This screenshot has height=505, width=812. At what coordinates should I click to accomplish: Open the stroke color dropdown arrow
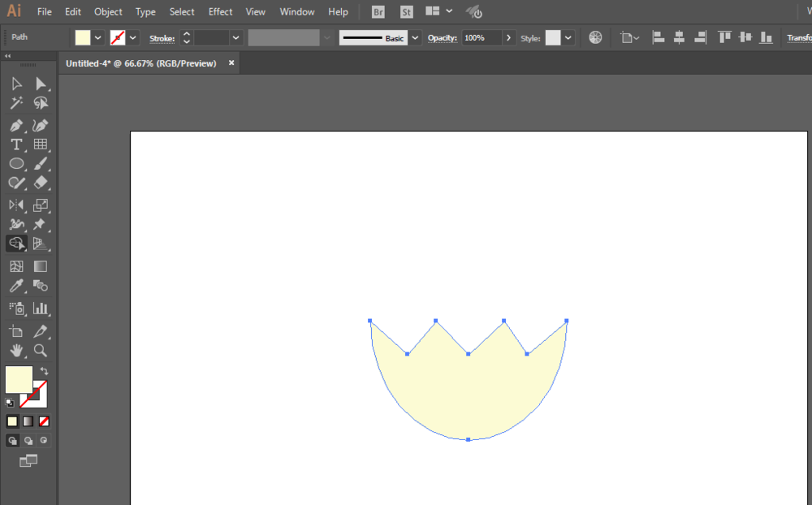click(133, 38)
